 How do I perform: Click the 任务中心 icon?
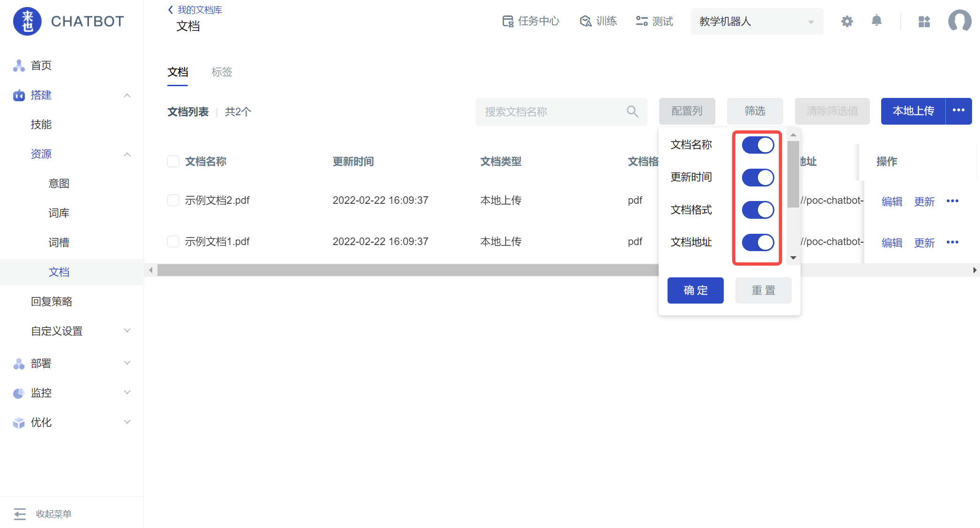coord(508,21)
